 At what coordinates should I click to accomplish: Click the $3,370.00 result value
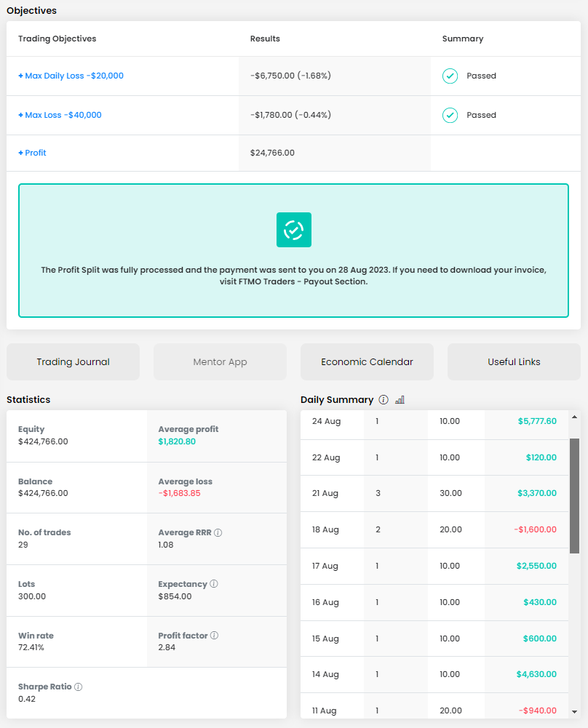click(537, 493)
